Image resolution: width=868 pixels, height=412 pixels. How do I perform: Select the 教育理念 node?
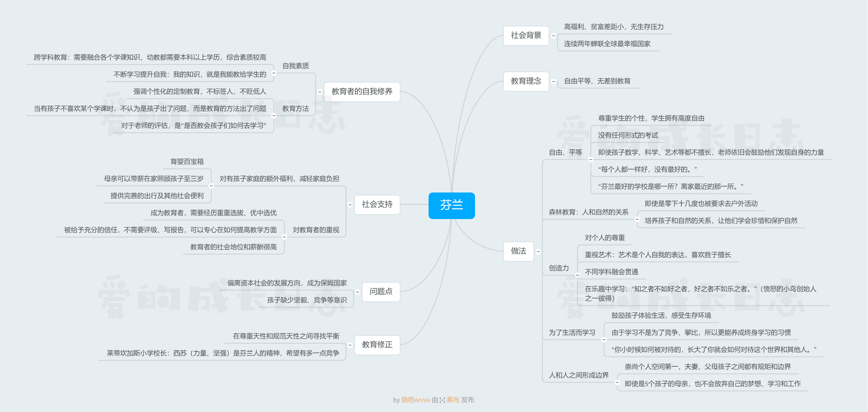point(526,81)
